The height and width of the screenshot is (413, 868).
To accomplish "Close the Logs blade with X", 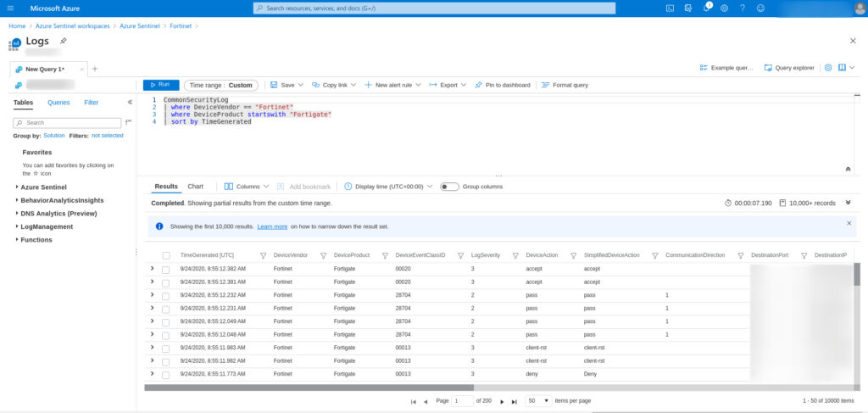I will coord(853,41).
